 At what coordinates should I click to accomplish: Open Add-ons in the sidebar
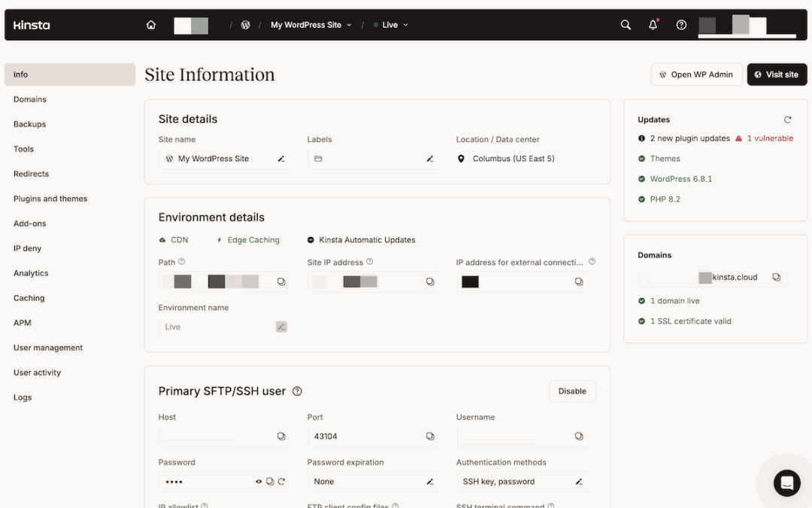[29, 224]
